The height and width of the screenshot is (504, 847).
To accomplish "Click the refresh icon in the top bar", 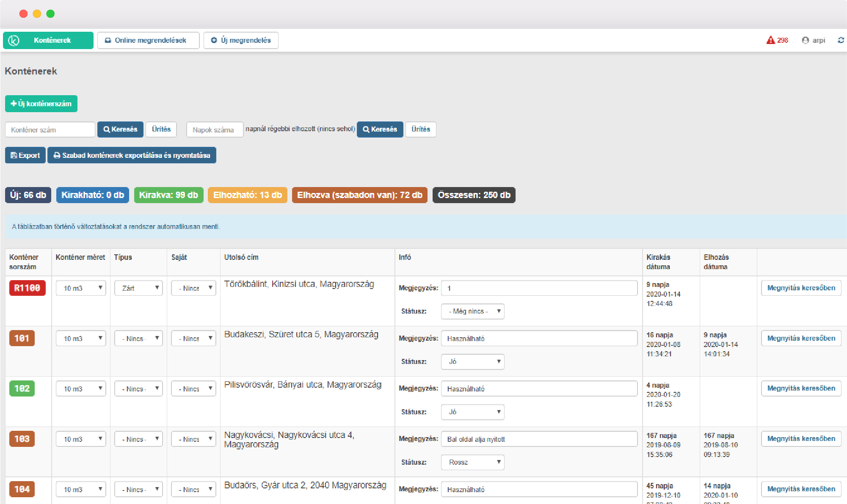I will pos(841,40).
